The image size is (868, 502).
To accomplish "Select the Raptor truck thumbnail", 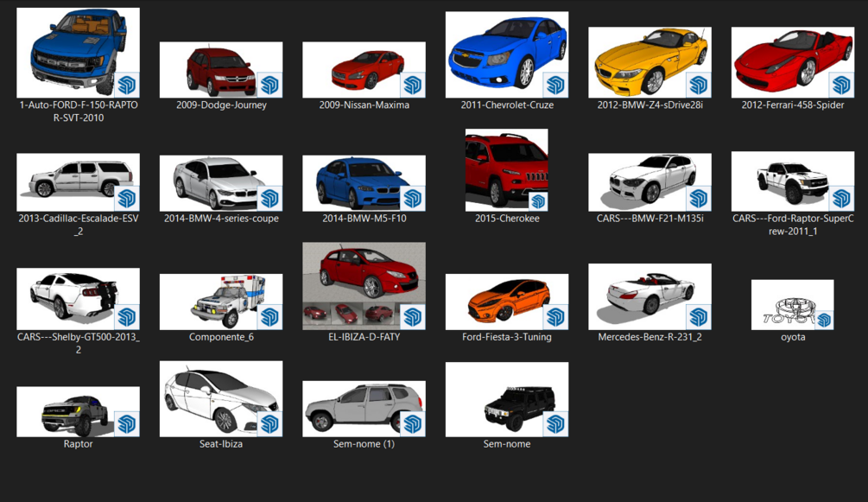I will [78, 411].
